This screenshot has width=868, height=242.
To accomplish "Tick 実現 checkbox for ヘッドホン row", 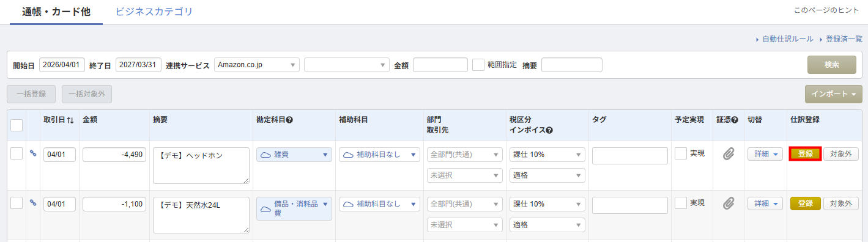I will tap(680, 154).
